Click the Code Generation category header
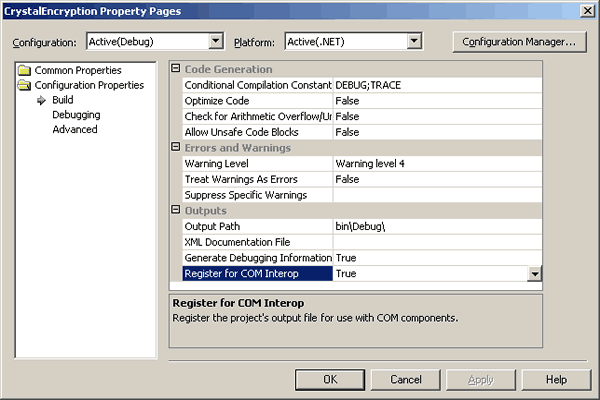Viewport: 600px width, 400px height. pos(228,69)
